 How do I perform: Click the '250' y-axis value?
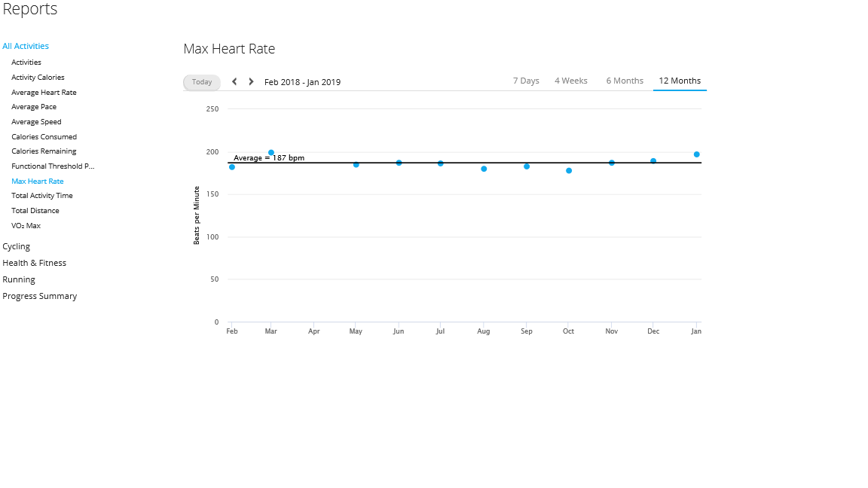pyautogui.click(x=212, y=109)
